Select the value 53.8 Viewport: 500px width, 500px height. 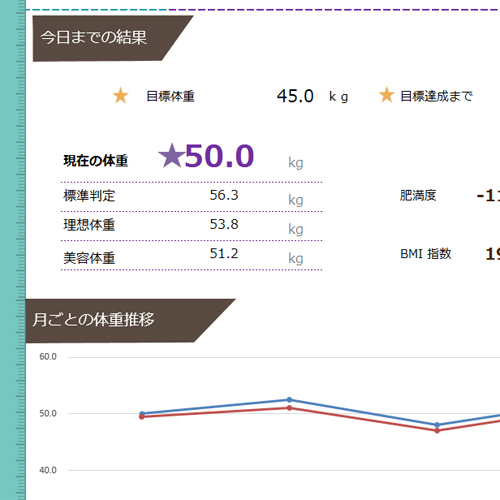tap(224, 224)
